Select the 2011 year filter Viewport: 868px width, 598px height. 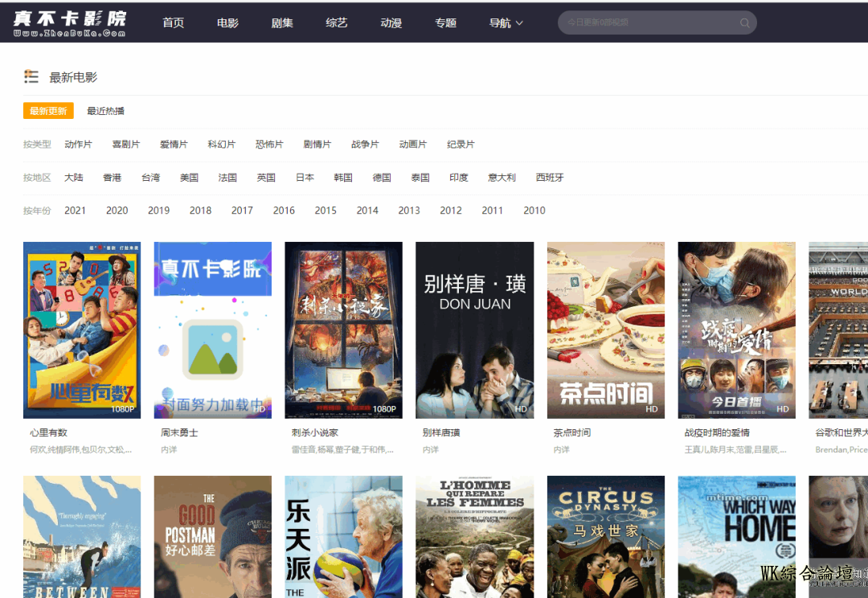[x=492, y=211]
